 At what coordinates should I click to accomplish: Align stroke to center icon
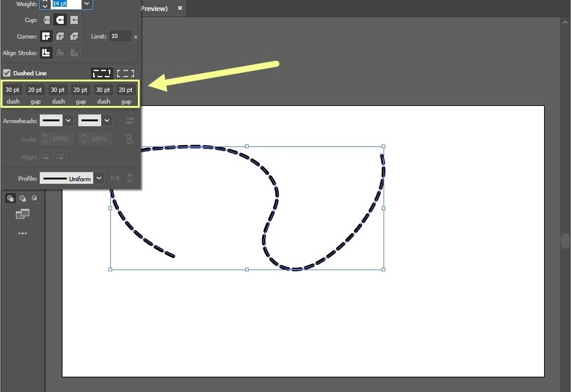click(x=47, y=53)
